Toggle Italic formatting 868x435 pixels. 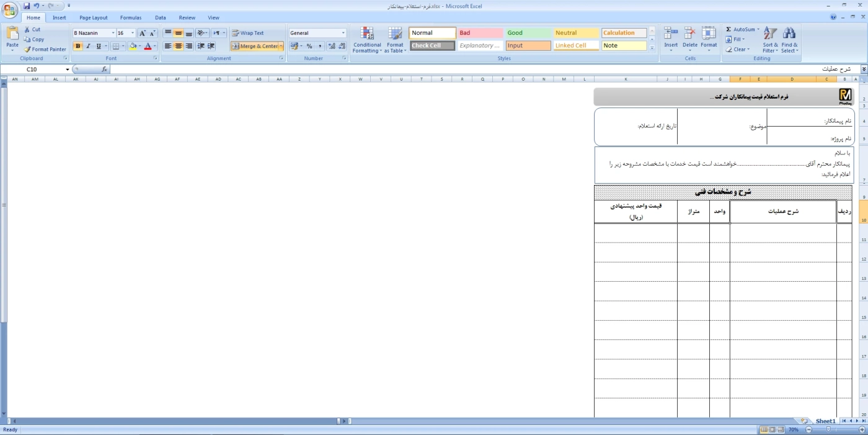coord(88,46)
